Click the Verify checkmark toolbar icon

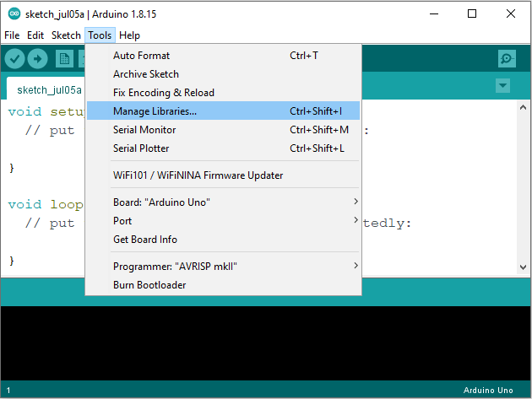pos(14,59)
